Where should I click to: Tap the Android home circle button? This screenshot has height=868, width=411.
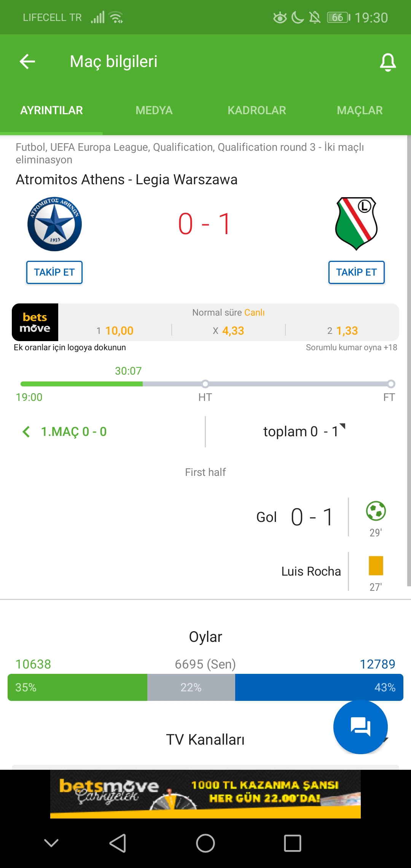coord(205,843)
